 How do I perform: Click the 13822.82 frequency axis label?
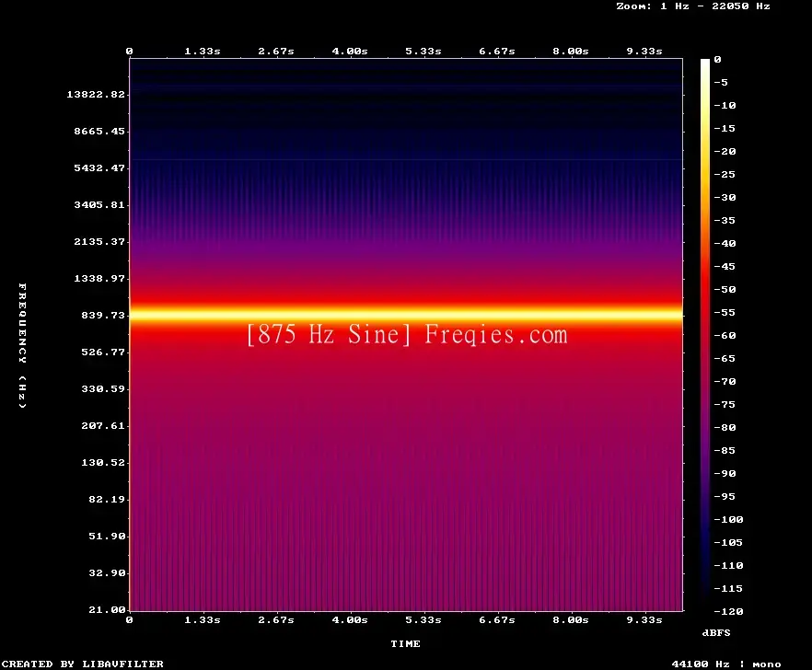coord(96,94)
